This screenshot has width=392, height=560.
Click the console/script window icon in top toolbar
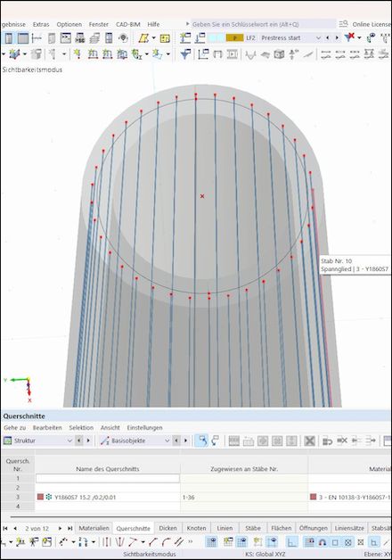click(x=65, y=37)
